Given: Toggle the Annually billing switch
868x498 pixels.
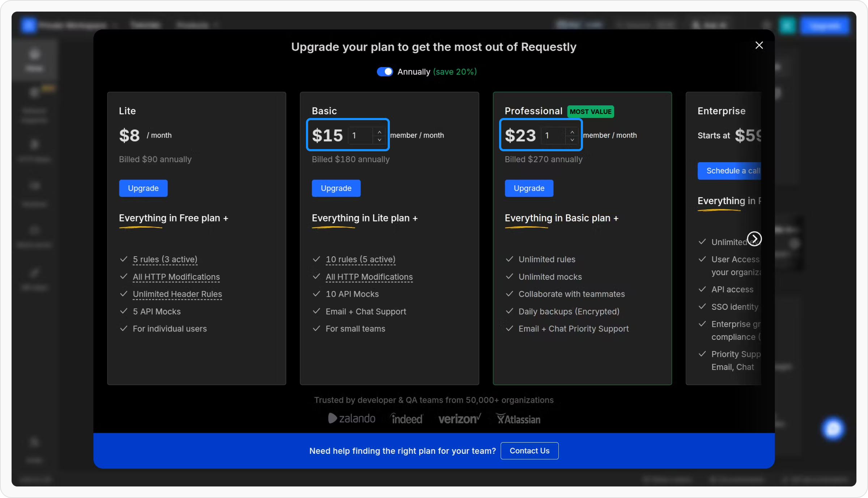Looking at the screenshot, I should click(x=385, y=72).
